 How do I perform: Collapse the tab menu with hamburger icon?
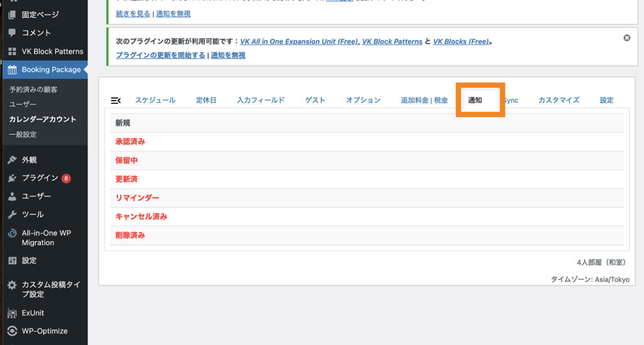pos(116,101)
